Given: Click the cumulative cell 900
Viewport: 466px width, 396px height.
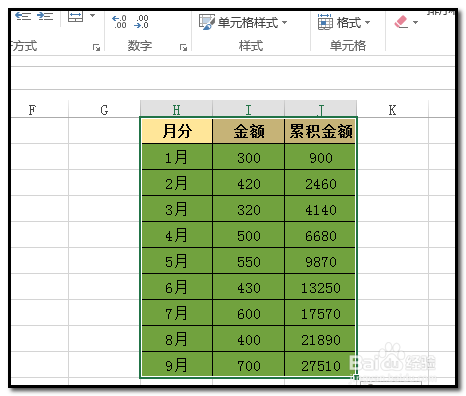Looking at the screenshot, I should 320,157.
